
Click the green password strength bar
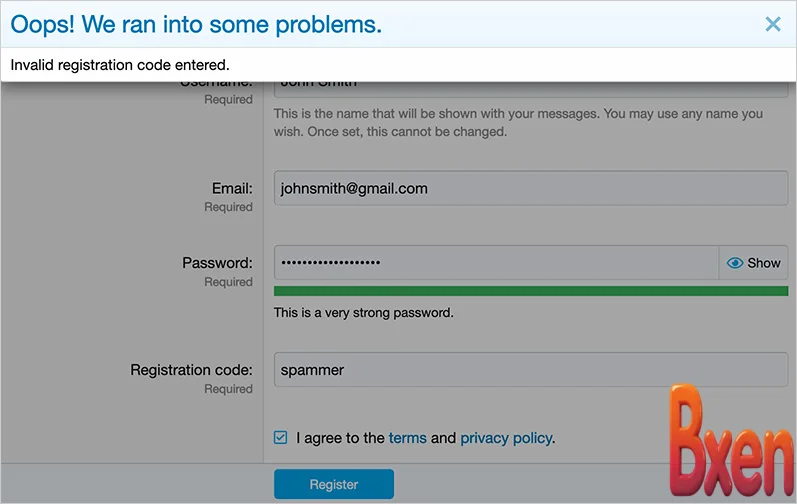[530, 291]
